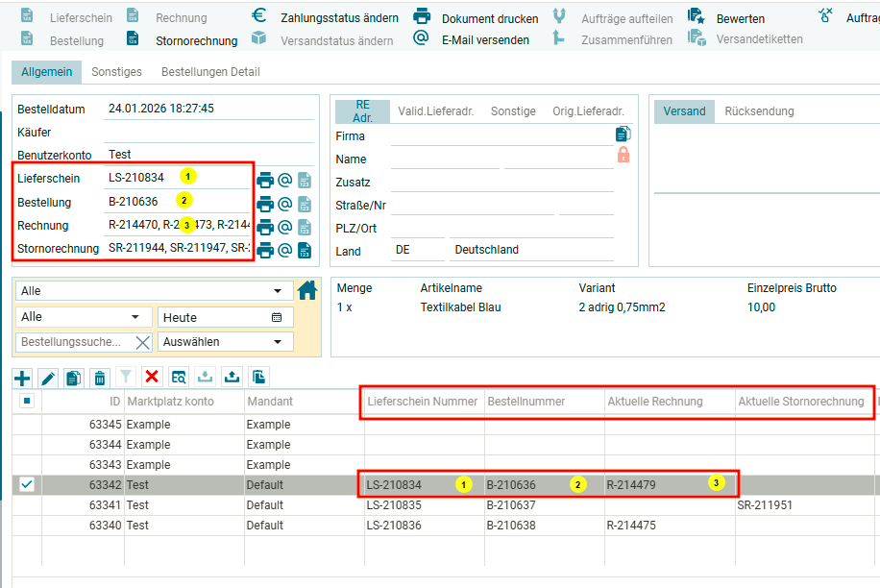Click Zahlungsstatus ändern button
The height and width of the screenshot is (588, 880).
(326, 18)
